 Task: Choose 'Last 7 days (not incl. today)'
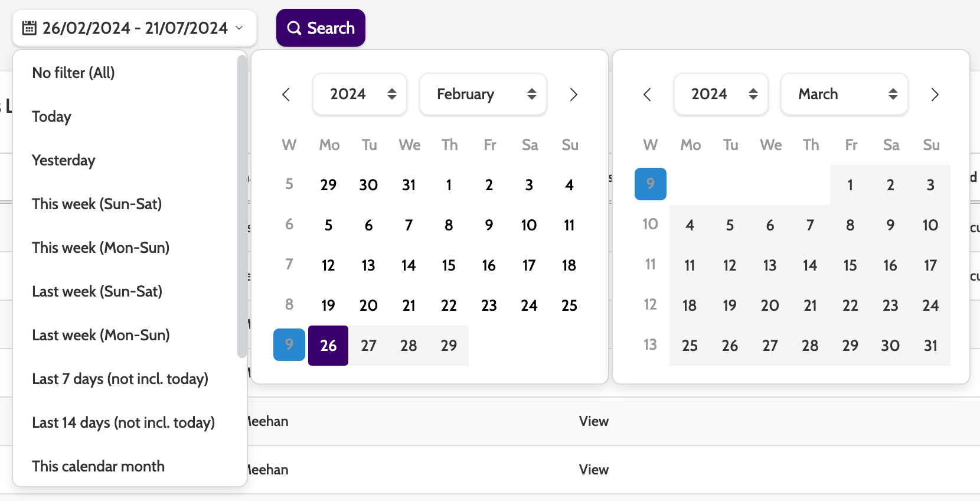point(120,379)
